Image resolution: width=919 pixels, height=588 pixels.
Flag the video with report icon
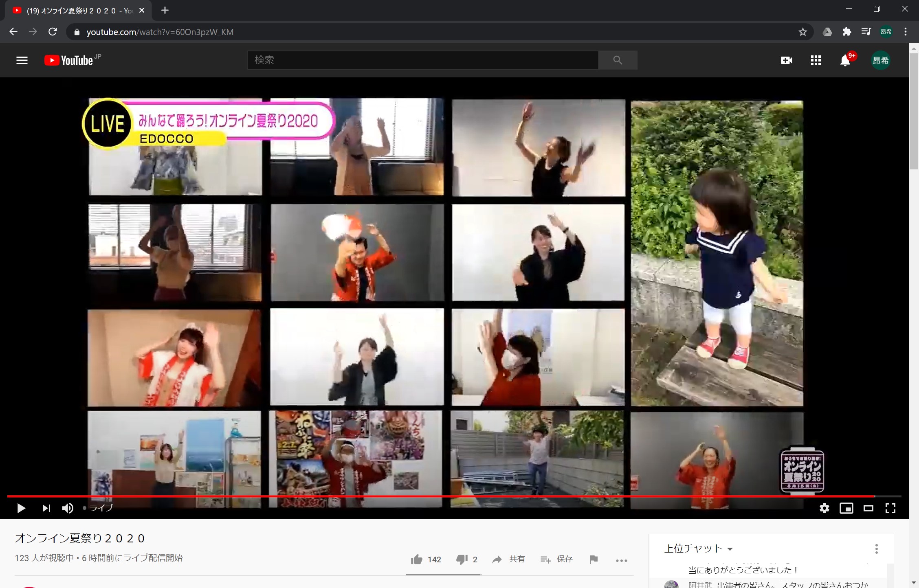click(594, 559)
